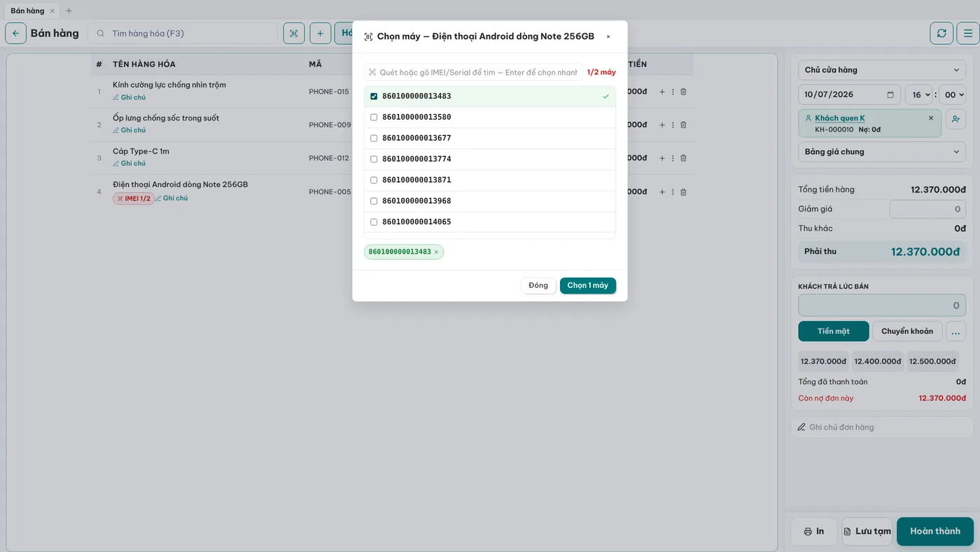Remove the selected IMEI chip 860100000013483
Screen dimensions: 980x552
[x=436, y=252]
